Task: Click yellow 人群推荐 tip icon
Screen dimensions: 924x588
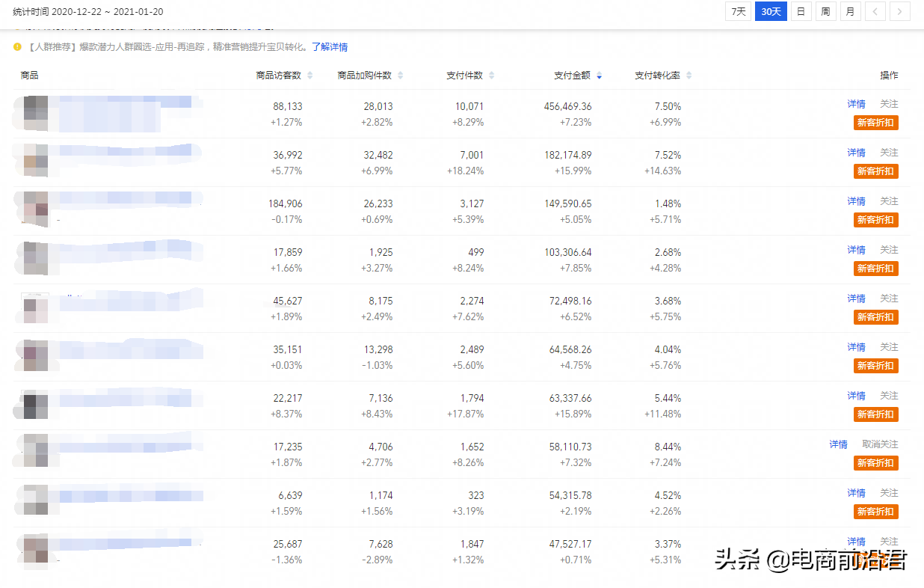Action: click(x=18, y=47)
